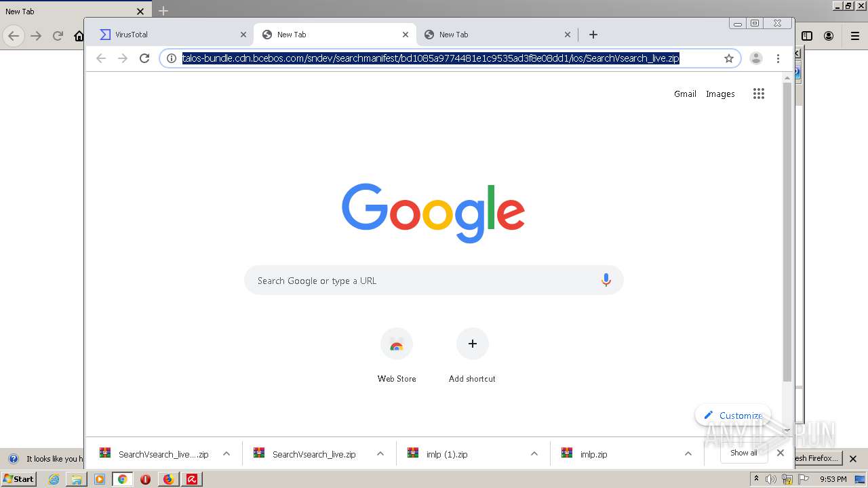The width and height of the screenshot is (868, 488).
Task: Close the Firefox New Tab
Action: [140, 11]
